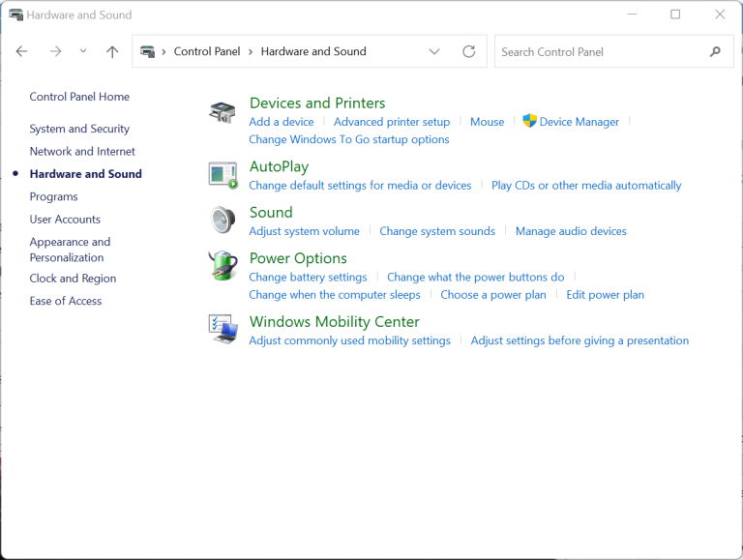Viewport: 743px width, 560px height.
Task: Minimize the Hardware and Sound window
Action: (x=632, y=15)
